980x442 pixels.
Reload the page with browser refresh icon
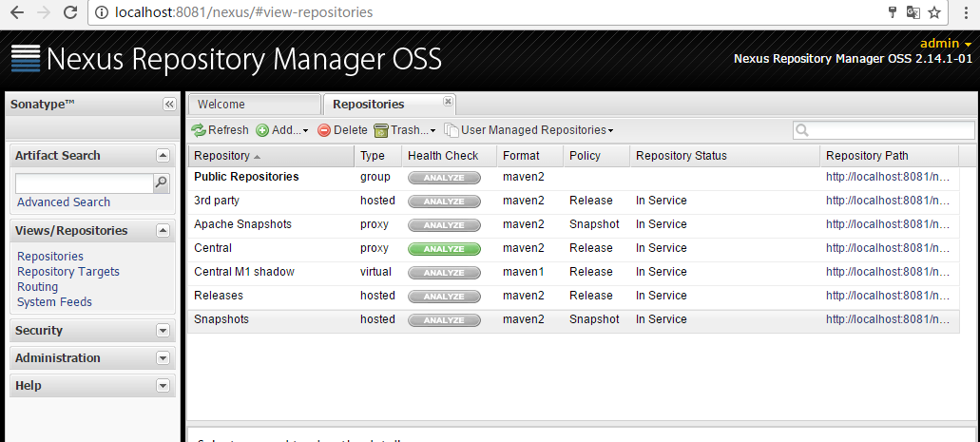70,12
